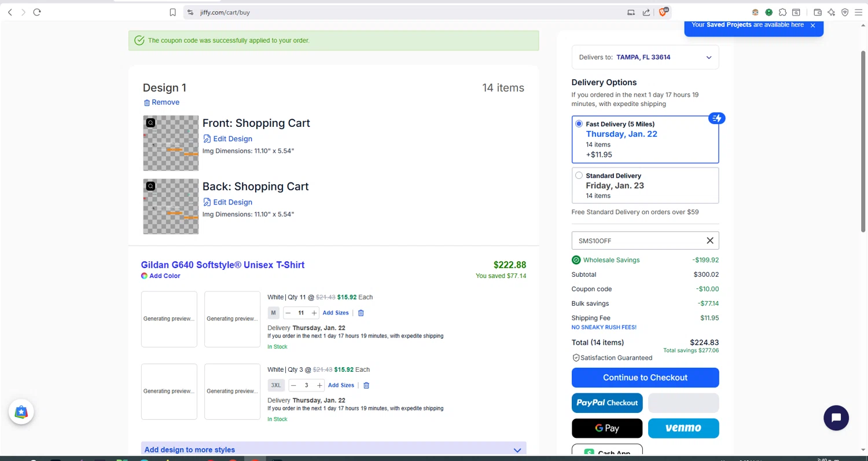Click Continue to Checkout

[645, 378]
